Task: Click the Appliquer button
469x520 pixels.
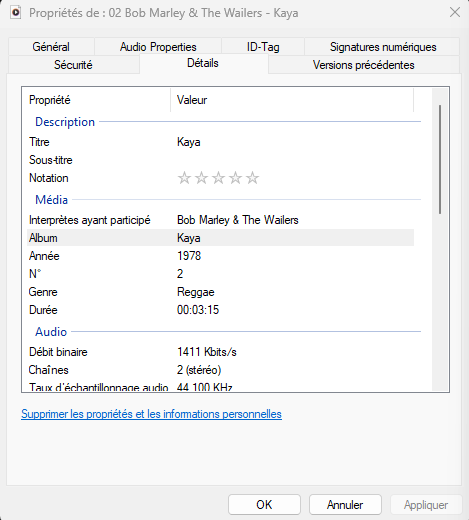Action: 426,504
